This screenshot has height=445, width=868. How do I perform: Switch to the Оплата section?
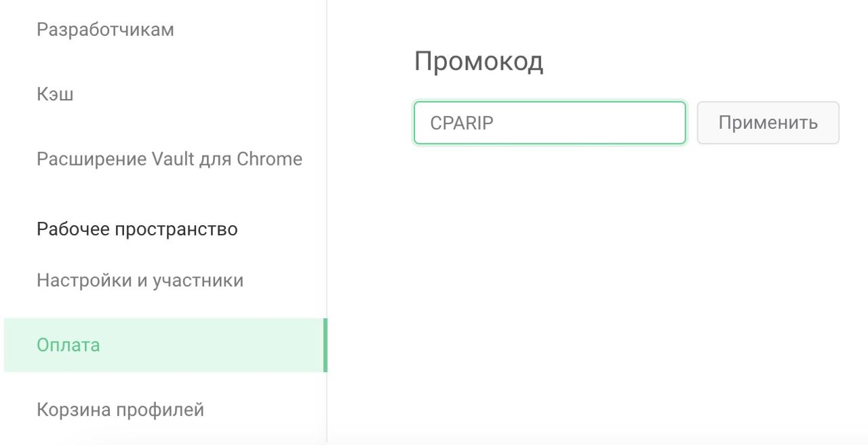[68, 345]
